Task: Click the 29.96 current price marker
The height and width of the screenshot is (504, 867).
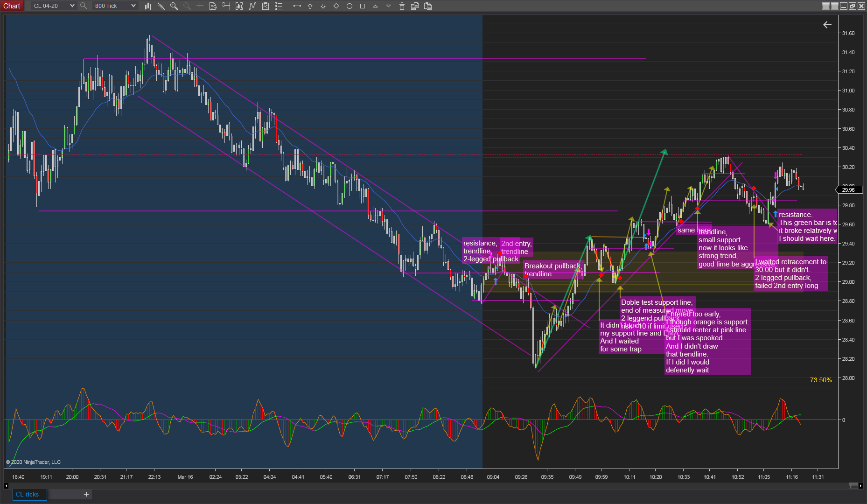Action: [x=848, y=190]
